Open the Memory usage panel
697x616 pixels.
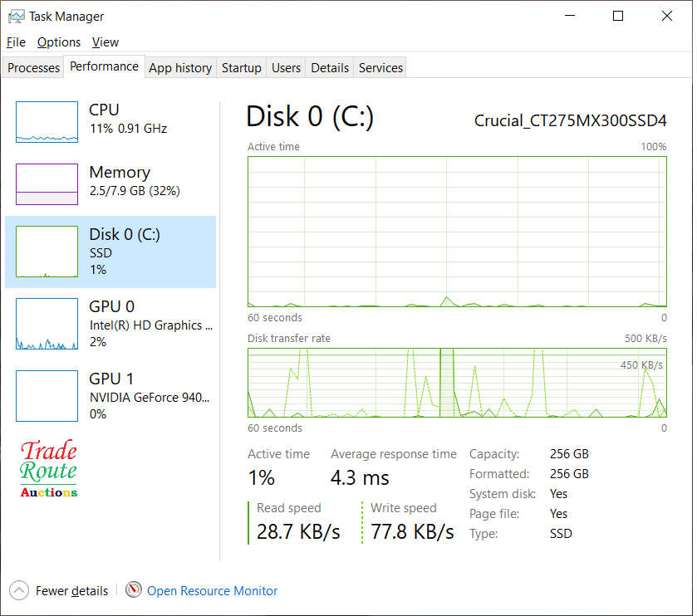(108, 183)
